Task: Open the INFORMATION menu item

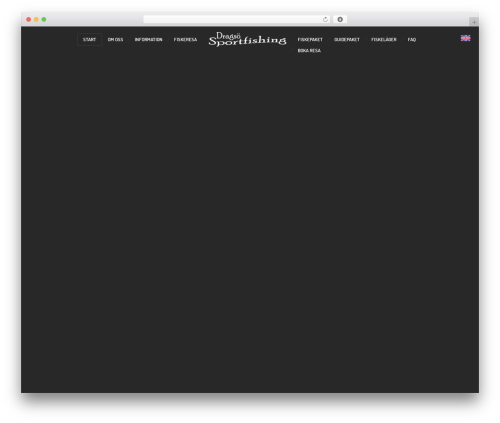Action: 148,39
